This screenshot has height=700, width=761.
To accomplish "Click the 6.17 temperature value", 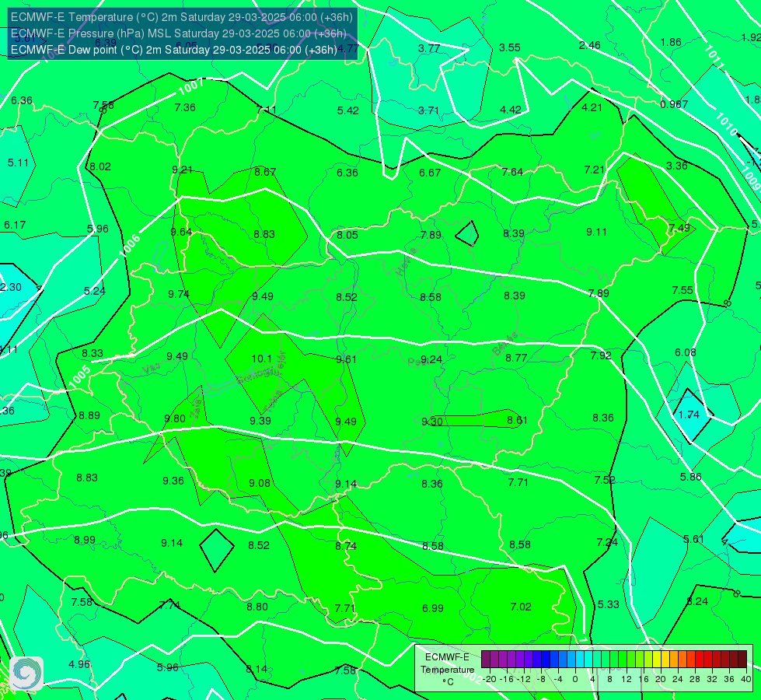I will [x=15, y=226].
